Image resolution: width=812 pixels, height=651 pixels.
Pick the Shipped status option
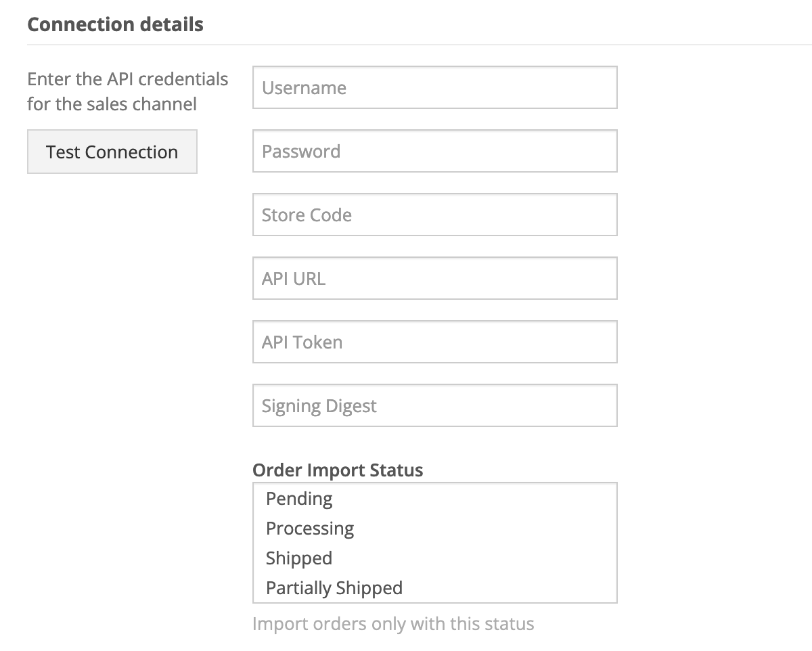tap(299, 558)
